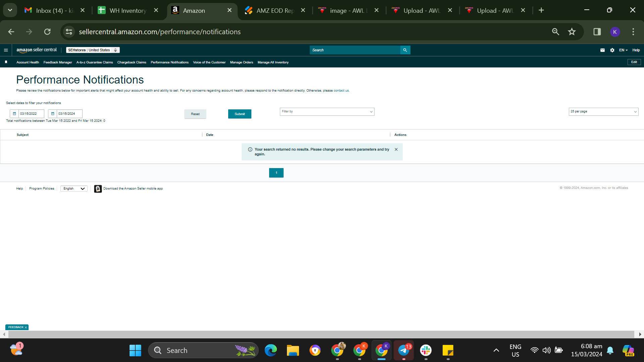This screenshot has width=644, height=362.
Task: Open the Seller Central messages envelope icon
Action: (602, 50)
